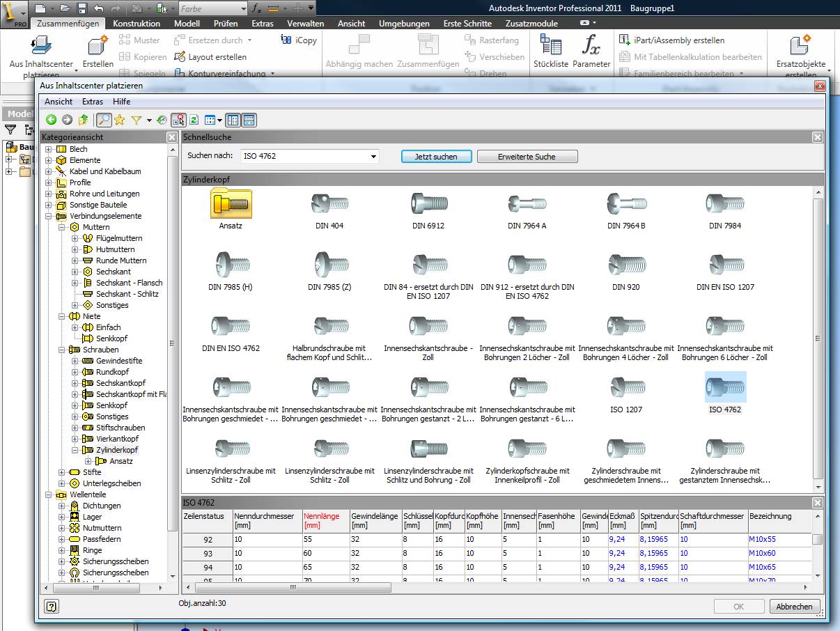
Task: Collapse the Verbindungselemente category
Action: click(49, 216)
